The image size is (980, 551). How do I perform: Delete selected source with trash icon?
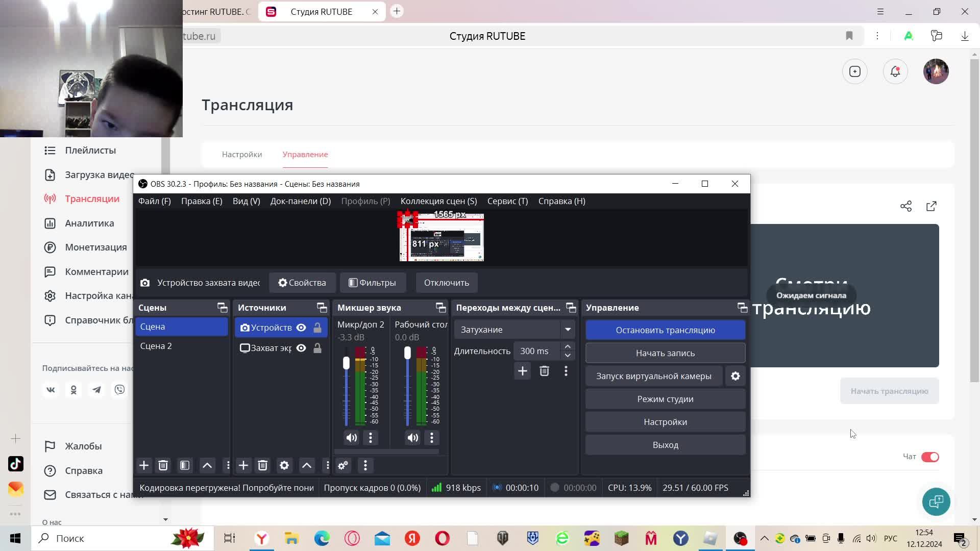(262, 465)
